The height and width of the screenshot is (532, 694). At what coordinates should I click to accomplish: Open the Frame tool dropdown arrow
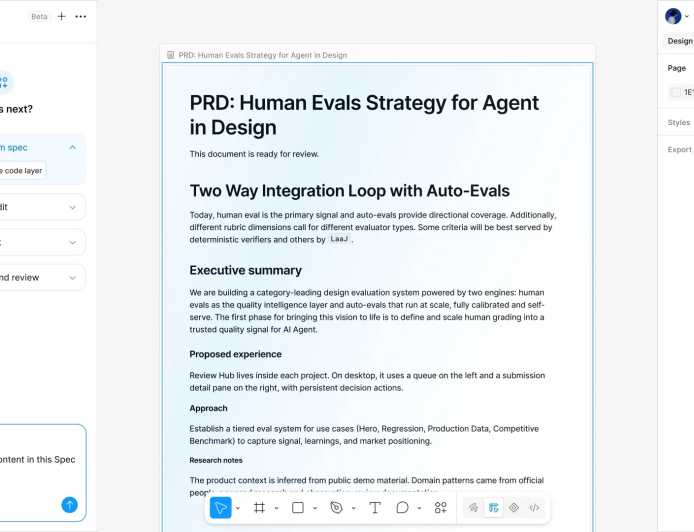(x=276, y=508)
